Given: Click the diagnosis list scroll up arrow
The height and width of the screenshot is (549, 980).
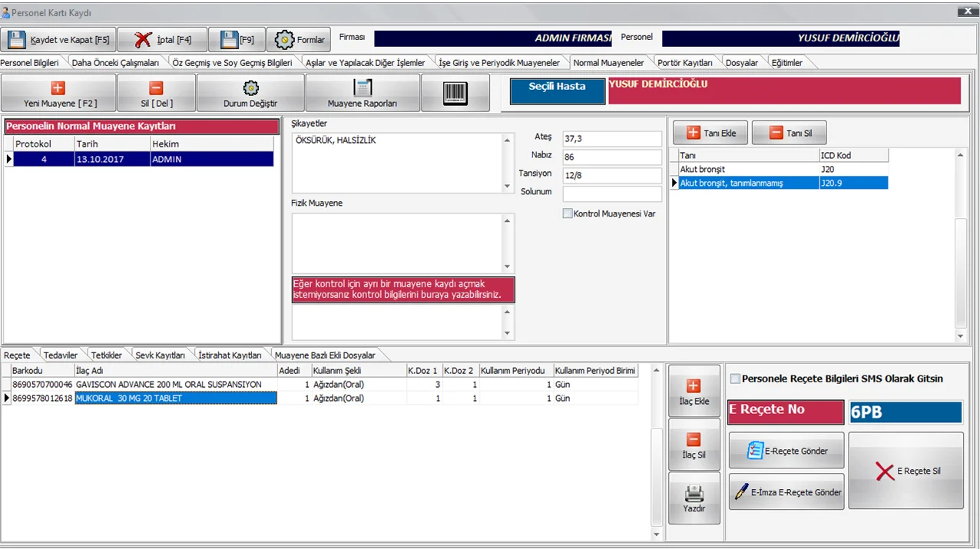Looking at the screenshot, I should (x=960, y=155).
